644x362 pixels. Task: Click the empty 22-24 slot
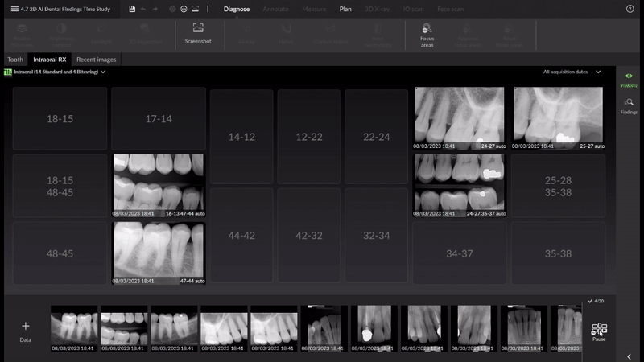(376, 137)
